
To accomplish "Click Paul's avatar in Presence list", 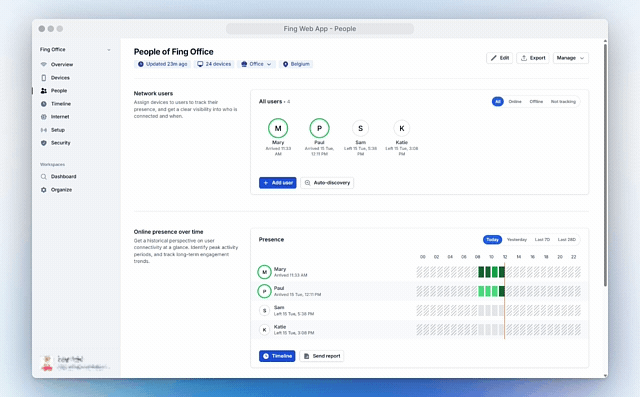I will (264, 291).
